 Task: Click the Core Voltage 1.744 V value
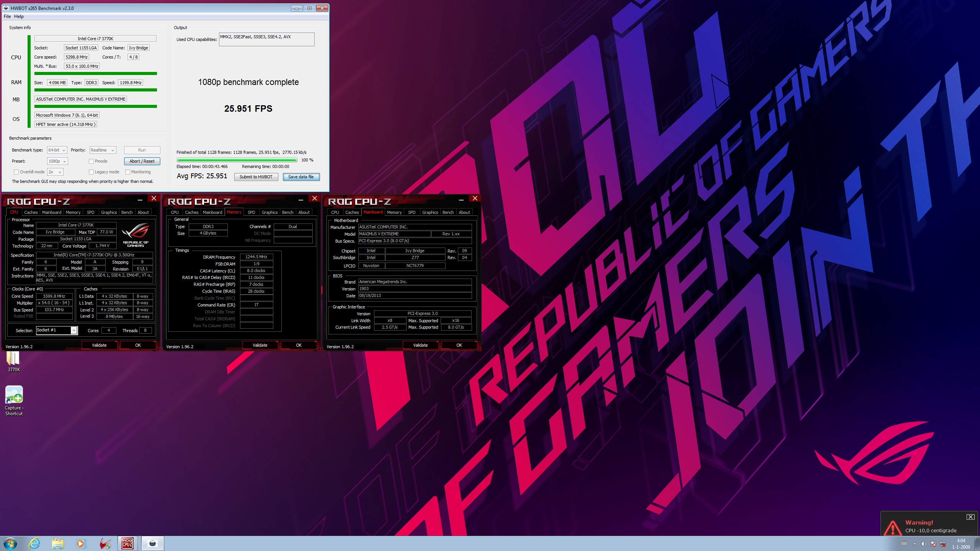pyautogui.click(x=102, y=246)
